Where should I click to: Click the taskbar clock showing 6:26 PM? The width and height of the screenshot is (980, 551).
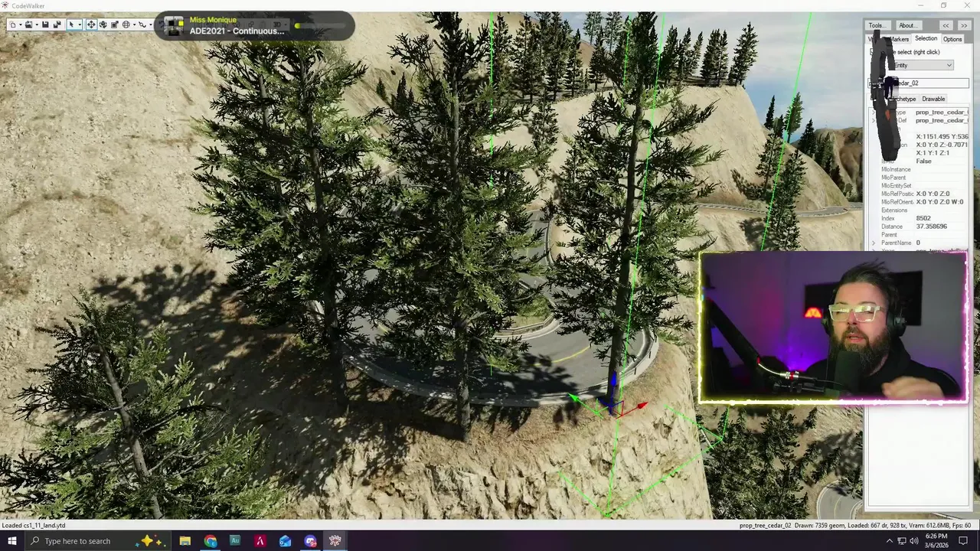pos(936,541)
